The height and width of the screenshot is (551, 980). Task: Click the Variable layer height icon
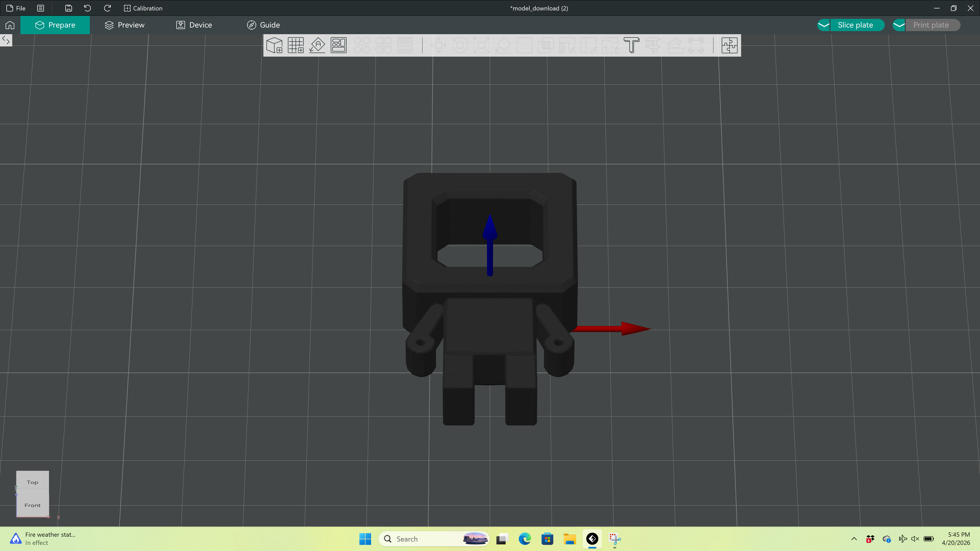point(405,45)
